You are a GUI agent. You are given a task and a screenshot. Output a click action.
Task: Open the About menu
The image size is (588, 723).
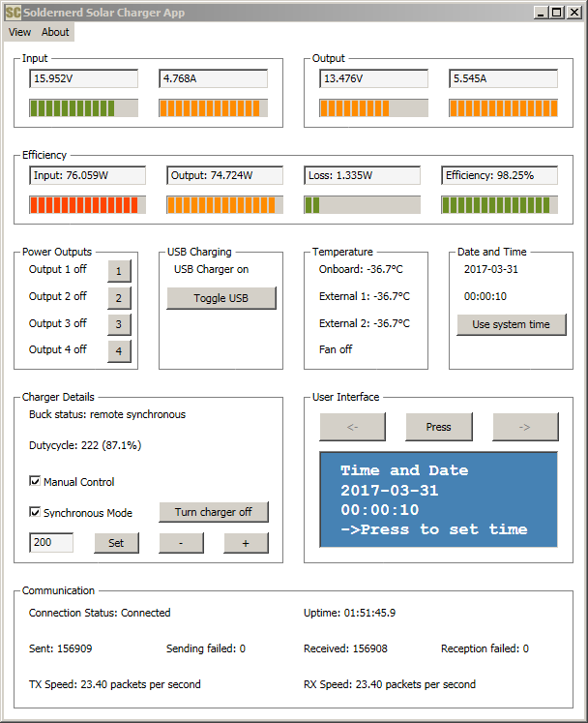coord(55,32)
